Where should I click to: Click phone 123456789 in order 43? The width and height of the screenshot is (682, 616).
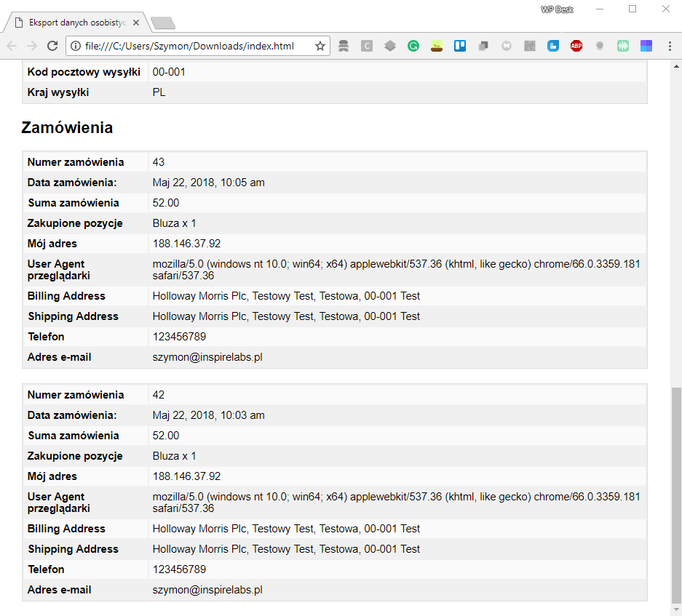tap(179, 337)
